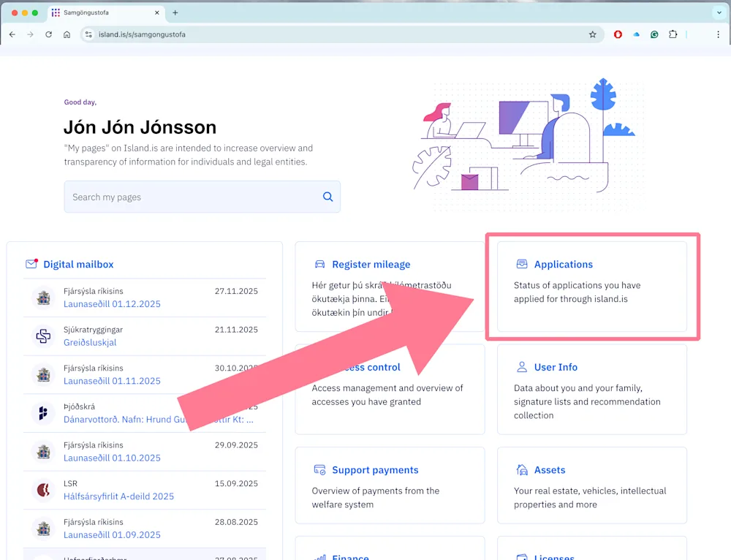Image resolution: width=731 pixels, height=560 pixels.
Task: Click the house and car Assets icon
Action: coord(522,469)
